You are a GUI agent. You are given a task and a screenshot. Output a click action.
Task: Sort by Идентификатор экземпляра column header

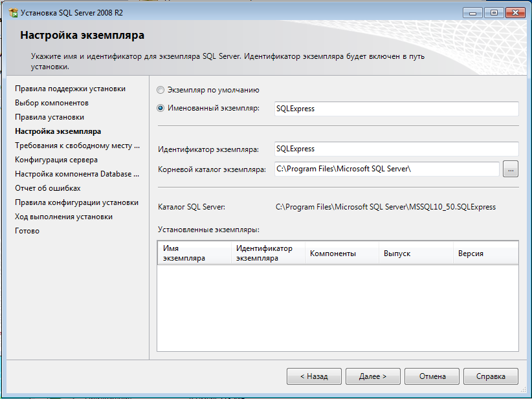tap(268, 253)
